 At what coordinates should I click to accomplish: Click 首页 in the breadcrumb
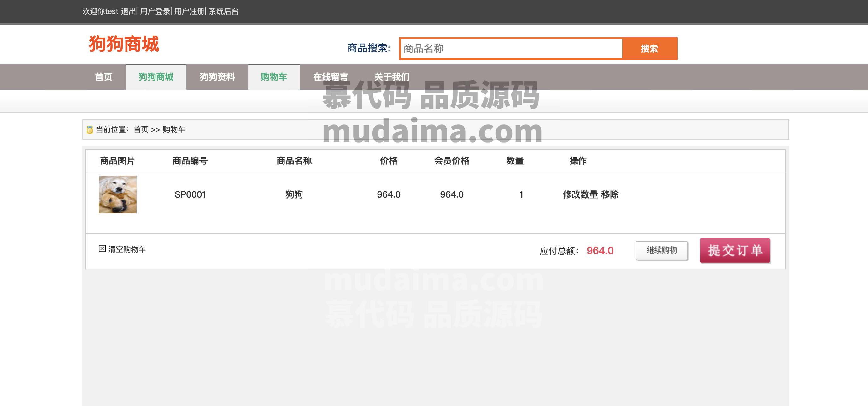(x=141, y=129)
